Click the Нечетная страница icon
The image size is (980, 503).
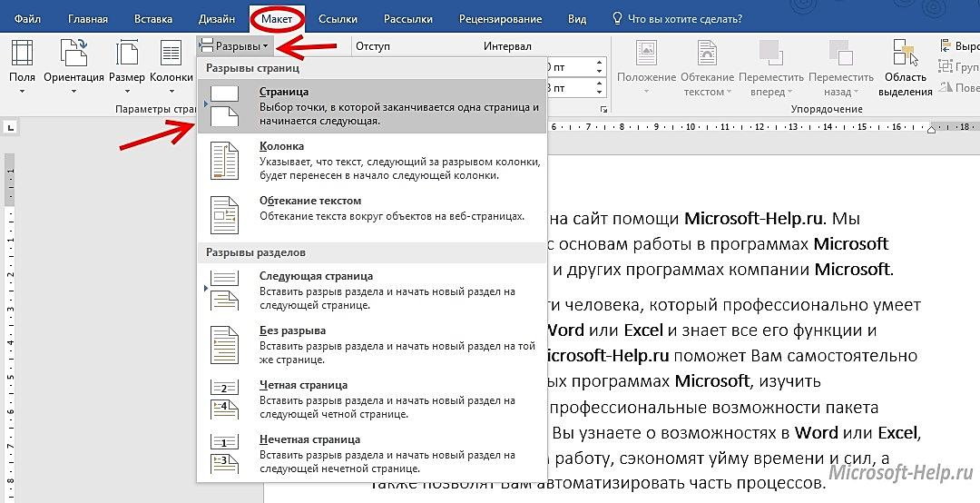[224, 454]
